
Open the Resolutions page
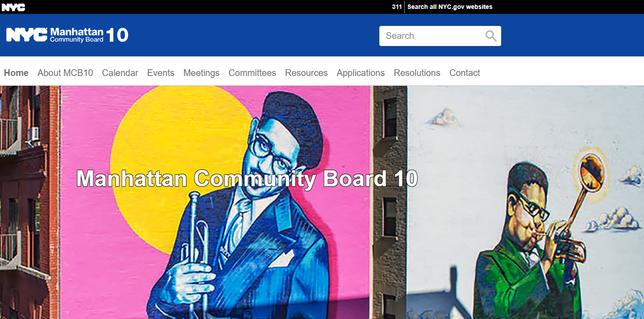click(417, 72)
